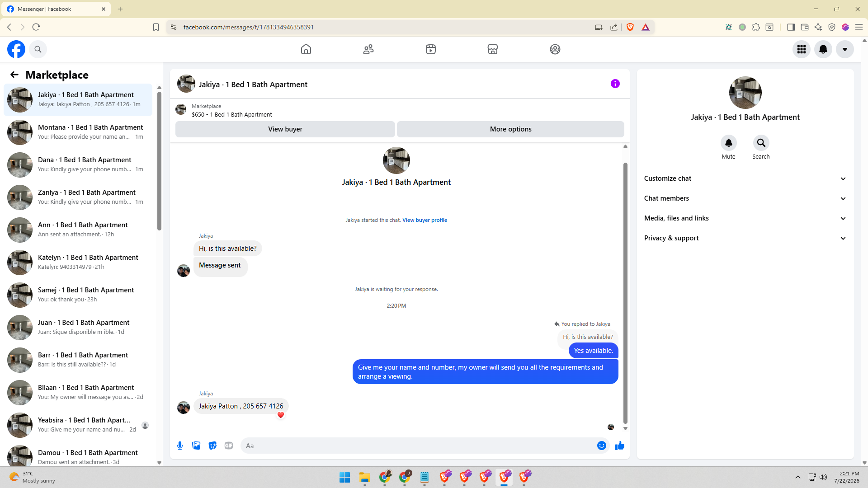Screen dimensions: 868x488
Task: Expand Media, files and links section
Action: pos(745,218)
